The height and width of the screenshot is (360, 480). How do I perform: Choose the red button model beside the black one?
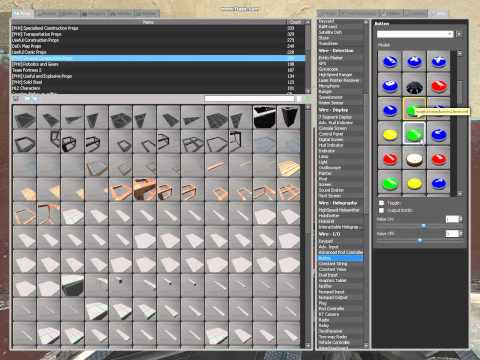point(439,86)
